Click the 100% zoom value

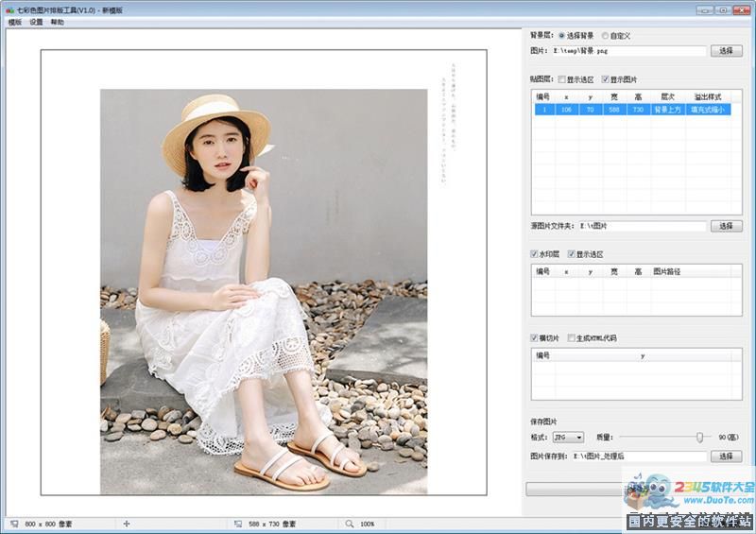pos(368,524)
